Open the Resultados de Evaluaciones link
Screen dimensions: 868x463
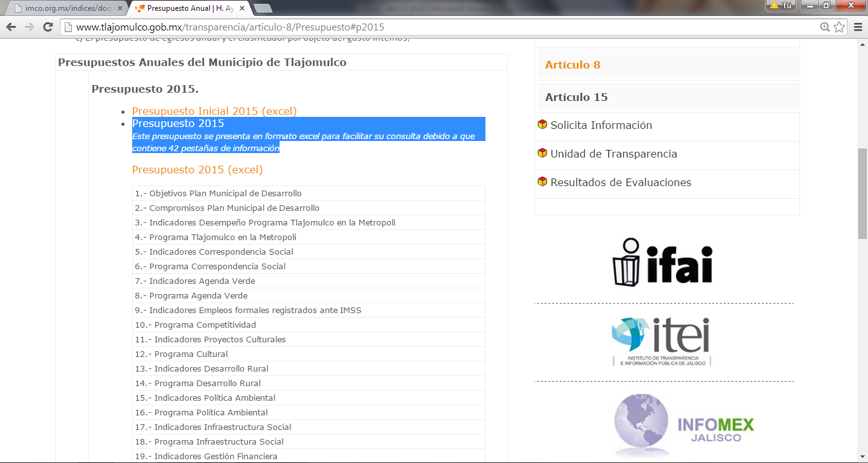pos(621,182)
